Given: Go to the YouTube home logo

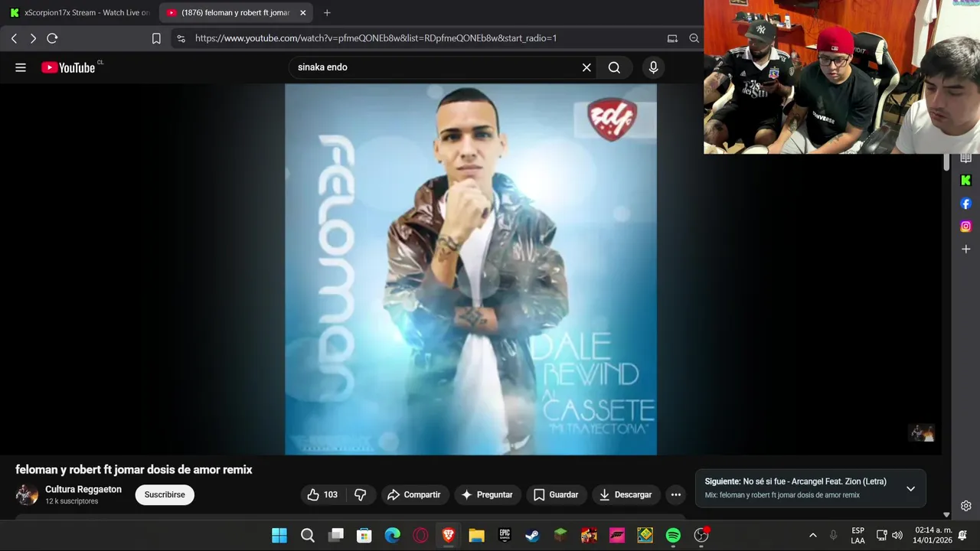Looking at the screenshot, I should (69, 67).
